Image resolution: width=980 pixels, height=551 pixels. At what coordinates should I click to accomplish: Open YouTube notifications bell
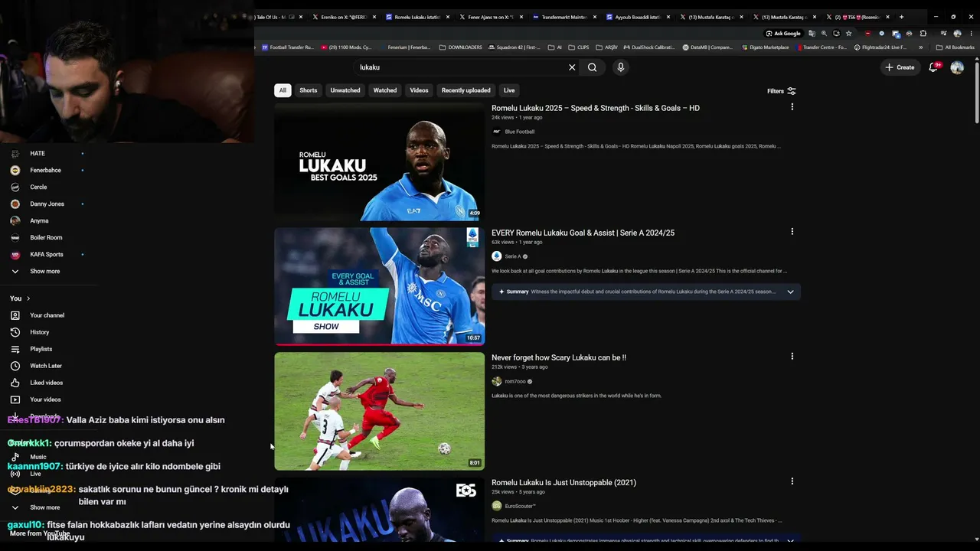[x=933, y=67]
